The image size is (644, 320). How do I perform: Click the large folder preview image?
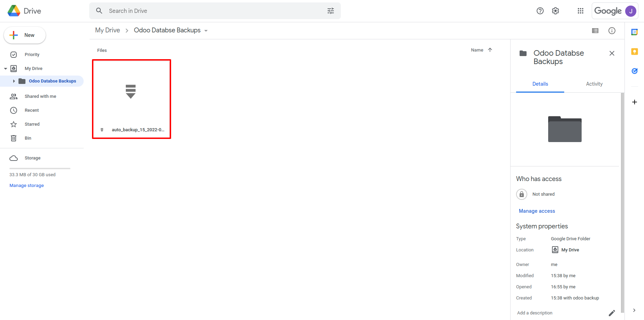[x=565, y=129]
